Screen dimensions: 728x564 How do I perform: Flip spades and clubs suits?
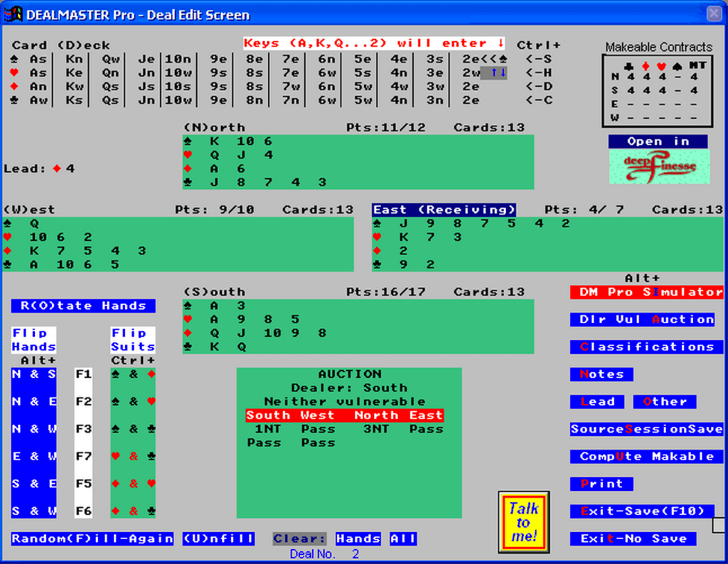coord(133,429)
